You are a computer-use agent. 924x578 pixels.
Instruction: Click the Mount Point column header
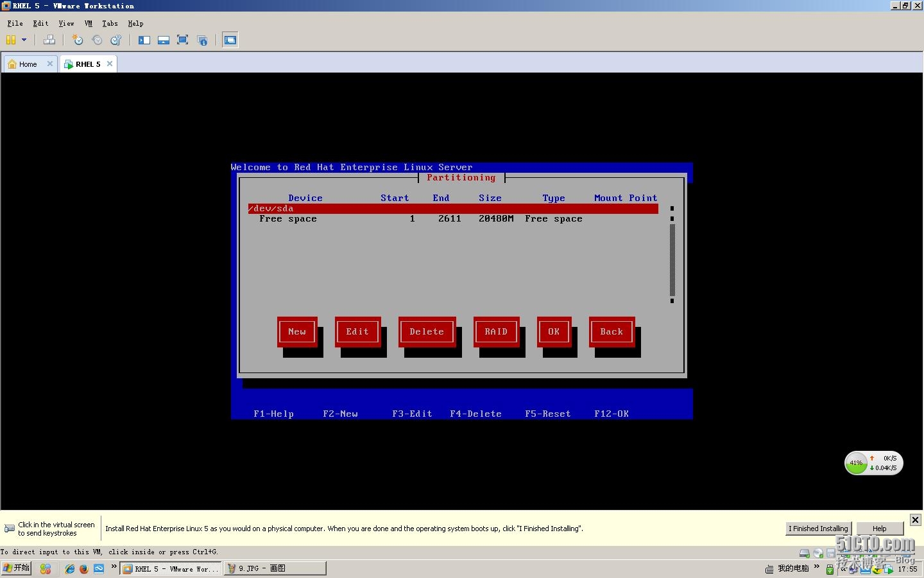click(x=626, y=198)
